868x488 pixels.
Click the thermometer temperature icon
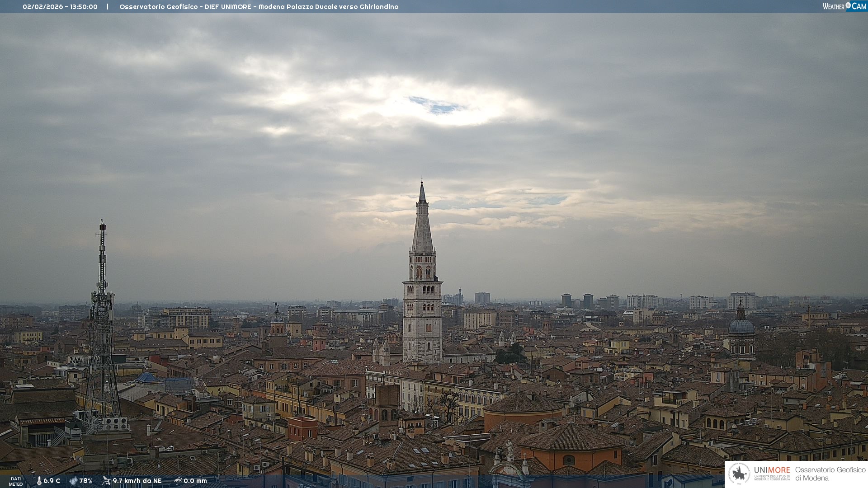coord(39,481)
